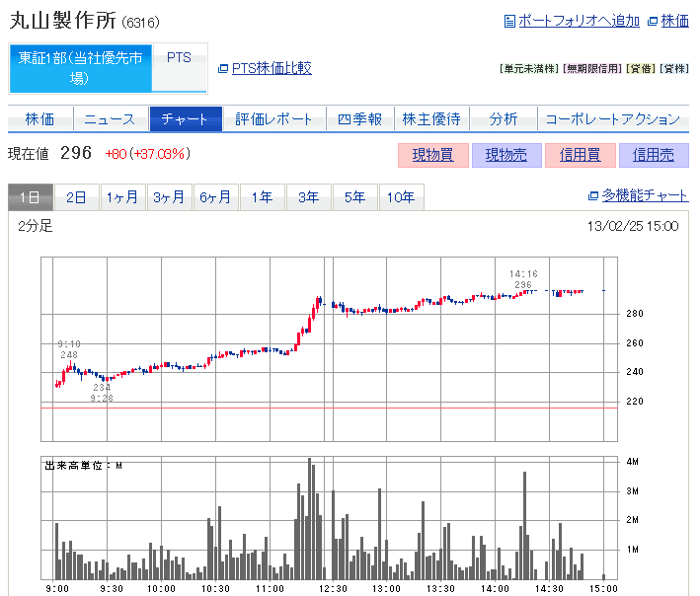Open the 評価レポート tab
700x596 pixels.
[x=273, y=119]
